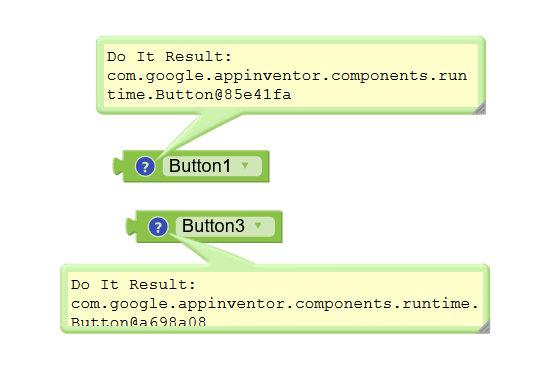
Task: Click the tail pointer of Button3's comment bubble
Action: click(x=210, y=250)
